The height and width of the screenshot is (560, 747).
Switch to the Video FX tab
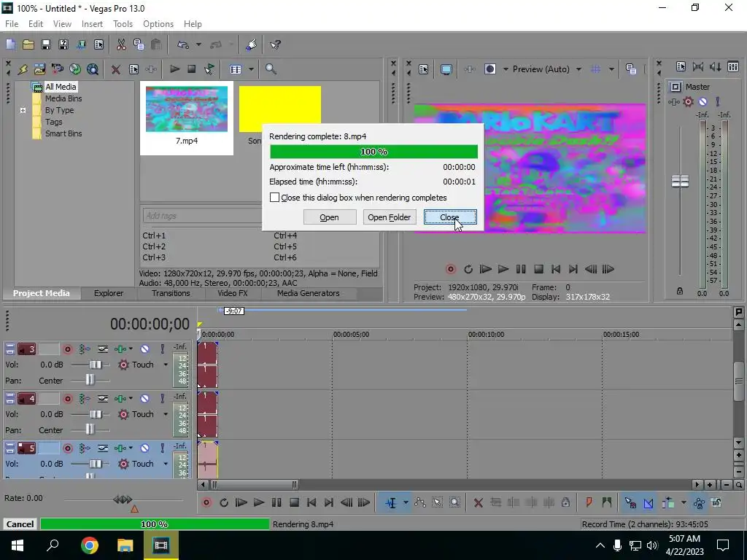click(233, 293)
